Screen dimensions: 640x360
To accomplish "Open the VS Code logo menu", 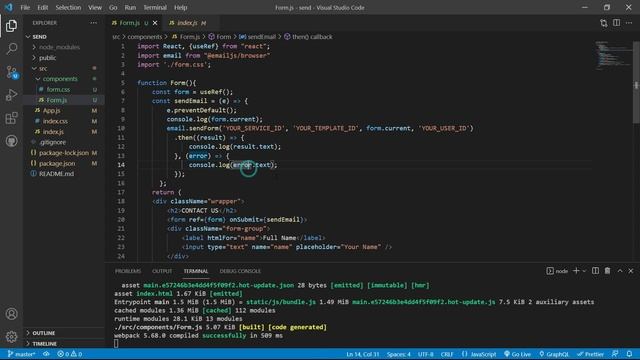I will coord(9,7).
